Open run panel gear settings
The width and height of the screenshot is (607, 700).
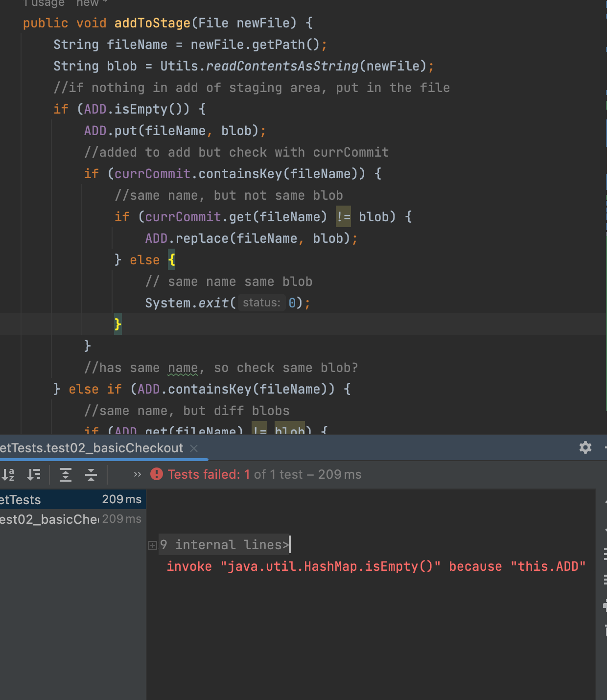(x=585, y=447)
